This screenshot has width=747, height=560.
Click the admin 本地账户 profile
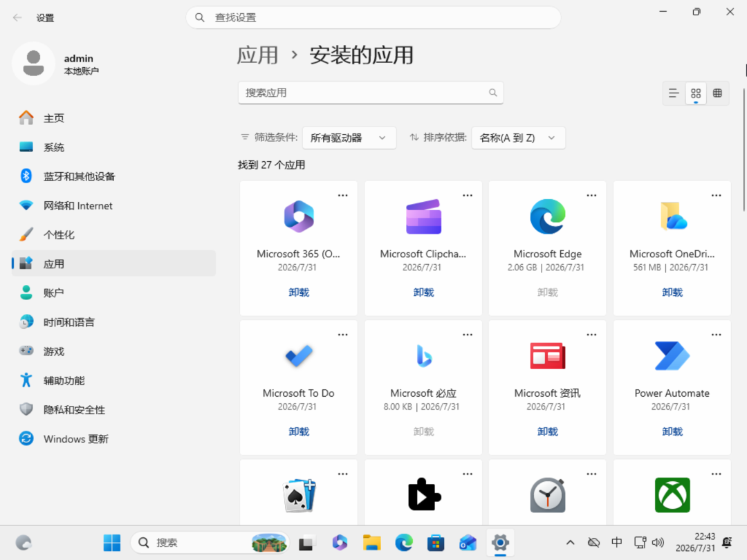(x=56, y=64)
